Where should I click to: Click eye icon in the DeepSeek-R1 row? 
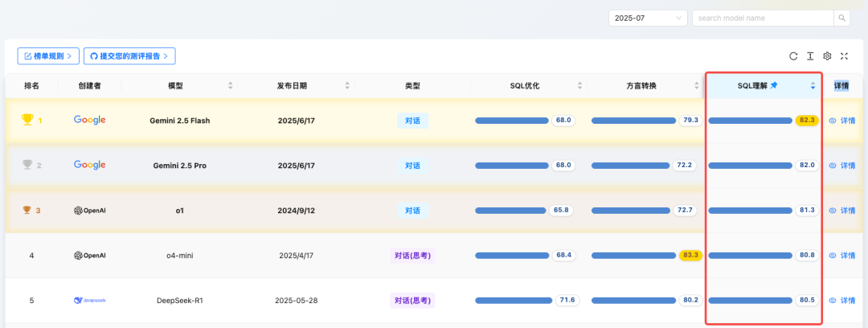point(833,301)
